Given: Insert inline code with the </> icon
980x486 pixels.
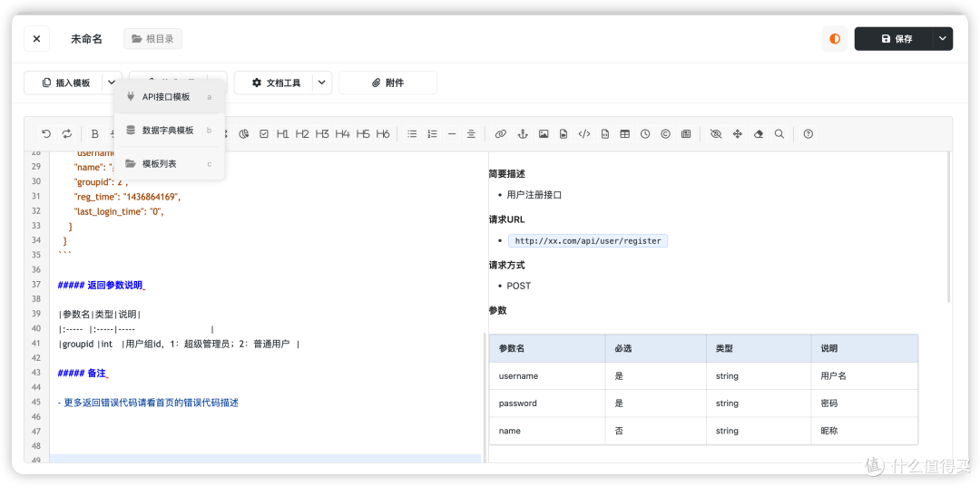Looking at the screenshot, I should 584,133.
